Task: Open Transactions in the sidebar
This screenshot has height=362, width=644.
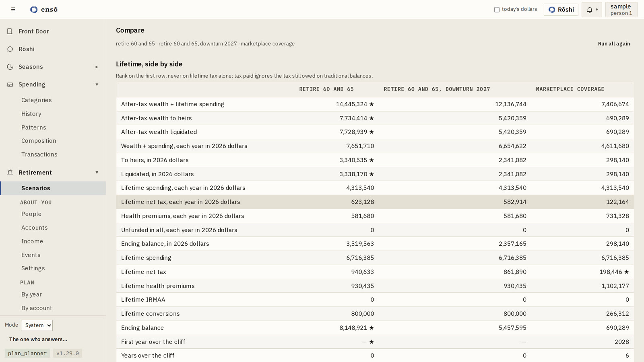Action: point(39,154)
